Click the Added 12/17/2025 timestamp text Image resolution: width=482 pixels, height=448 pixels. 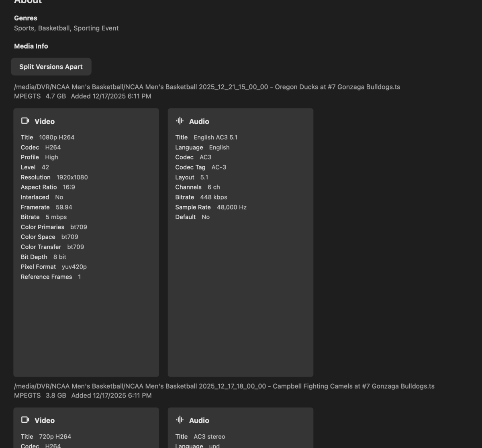(x=111, y=96)
